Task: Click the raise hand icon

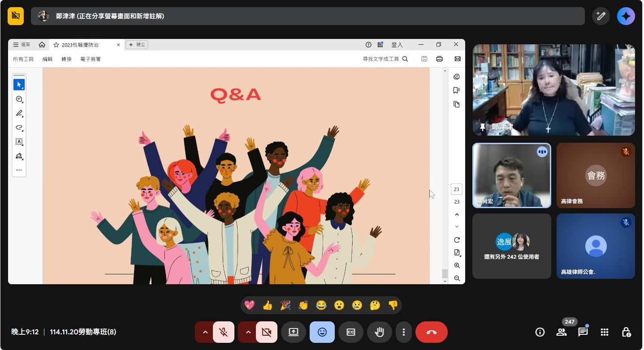Action: tap(380, 332)
